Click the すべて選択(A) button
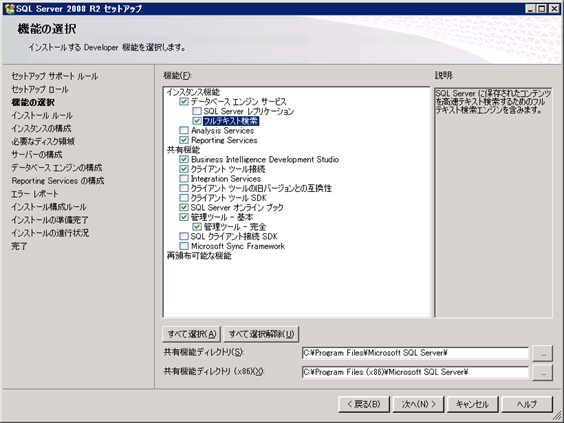The height and width of the screenshot is (423, 564). 191,334
